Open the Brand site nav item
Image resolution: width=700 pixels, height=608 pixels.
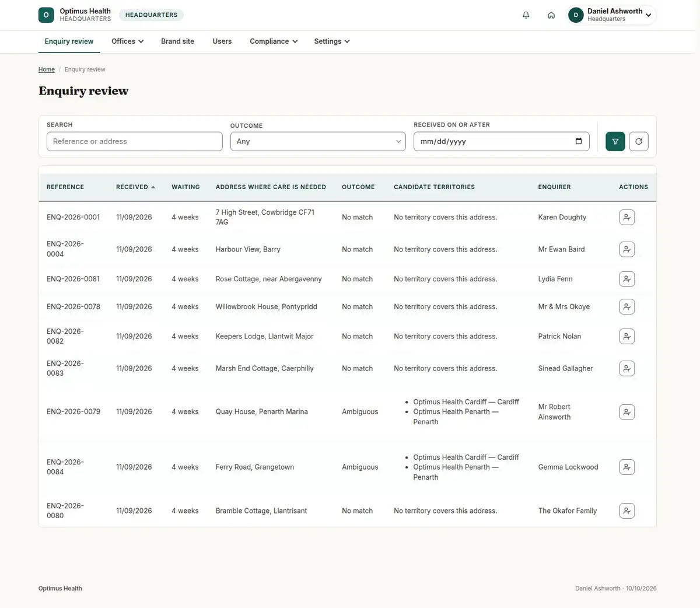click(x=177, y=41)
